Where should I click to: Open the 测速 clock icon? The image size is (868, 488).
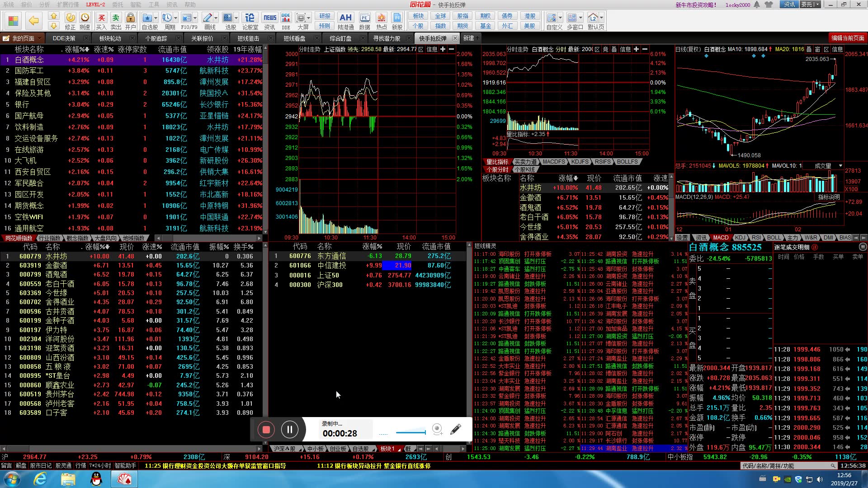pos(85,18)
